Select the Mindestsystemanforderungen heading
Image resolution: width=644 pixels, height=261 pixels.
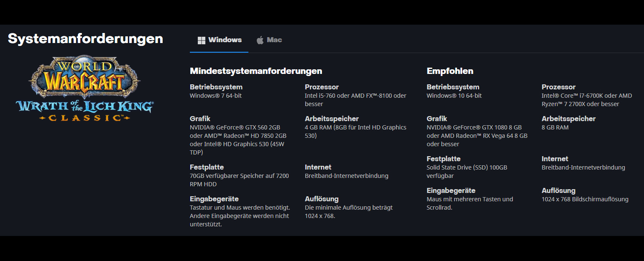click(256, 71)
